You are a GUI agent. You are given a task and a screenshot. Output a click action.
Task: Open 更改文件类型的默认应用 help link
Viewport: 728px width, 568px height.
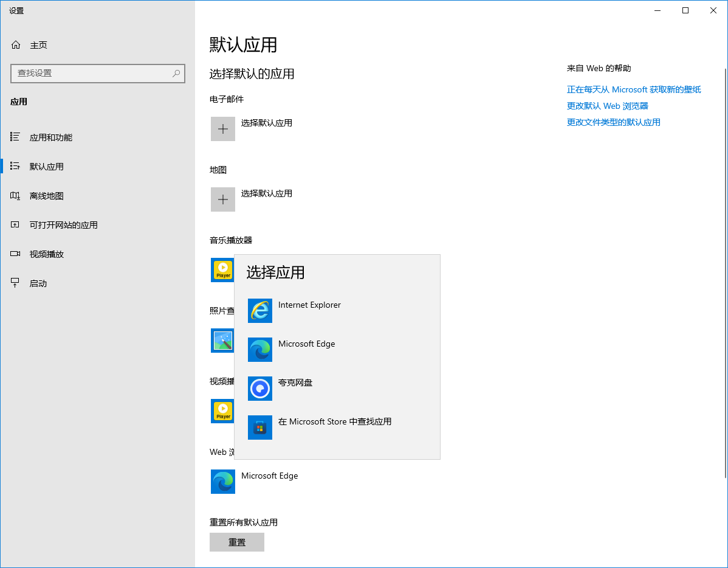pyautogui.click(x=613, y=122)
